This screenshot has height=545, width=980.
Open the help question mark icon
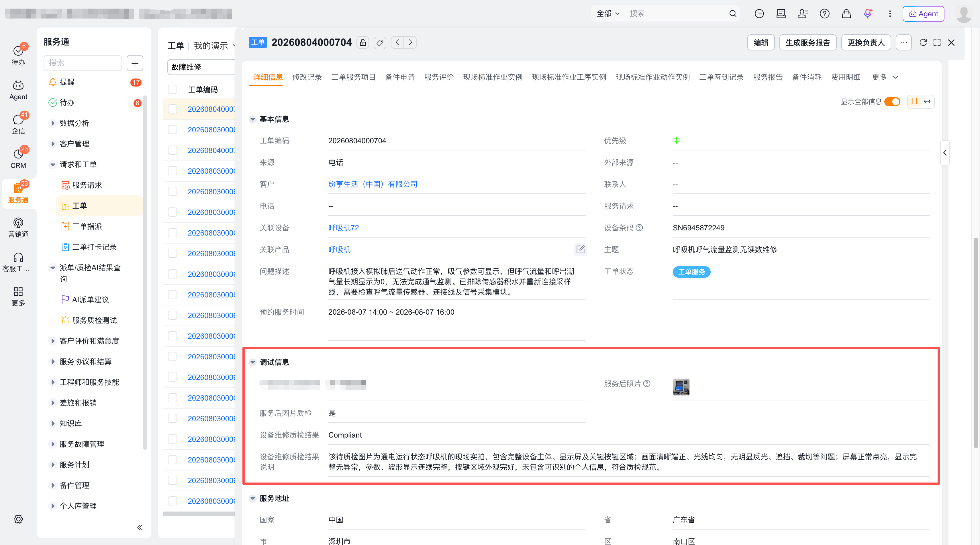(824, 14)
